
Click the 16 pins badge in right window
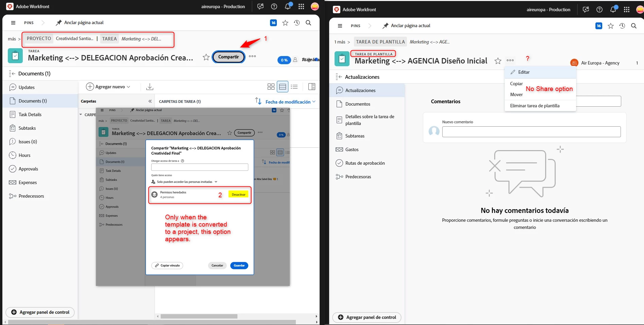pos(599,26)
